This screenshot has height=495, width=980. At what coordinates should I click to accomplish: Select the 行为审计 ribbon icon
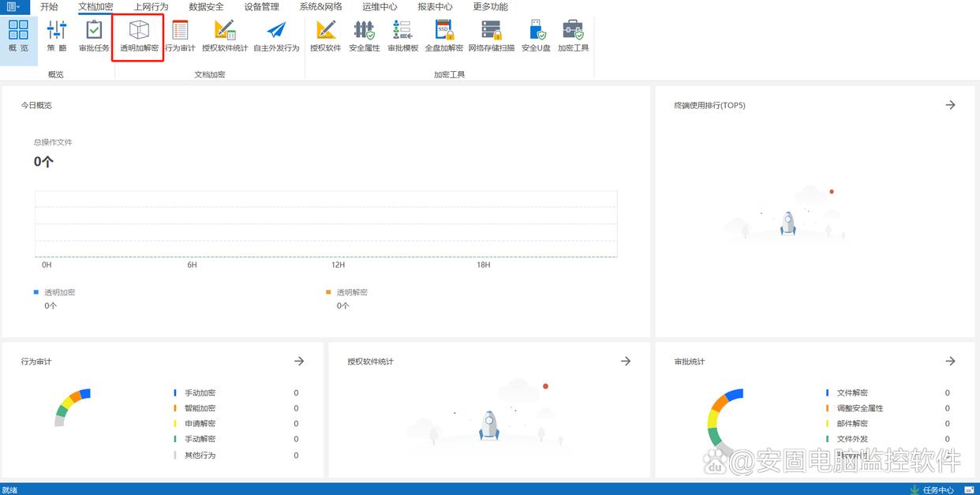[x=180, y=36]
